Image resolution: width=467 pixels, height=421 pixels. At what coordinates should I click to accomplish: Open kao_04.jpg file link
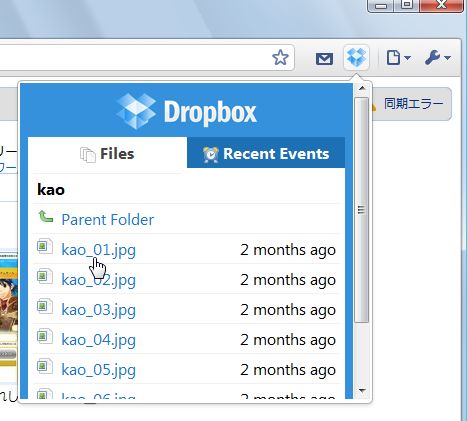tap(99, 340)
